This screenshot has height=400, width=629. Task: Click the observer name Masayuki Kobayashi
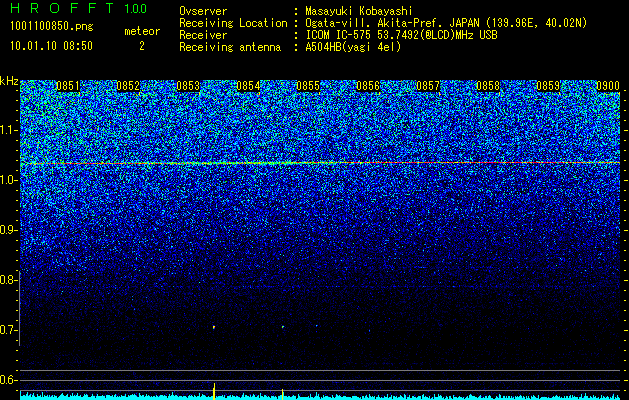(x=359, y=11)
